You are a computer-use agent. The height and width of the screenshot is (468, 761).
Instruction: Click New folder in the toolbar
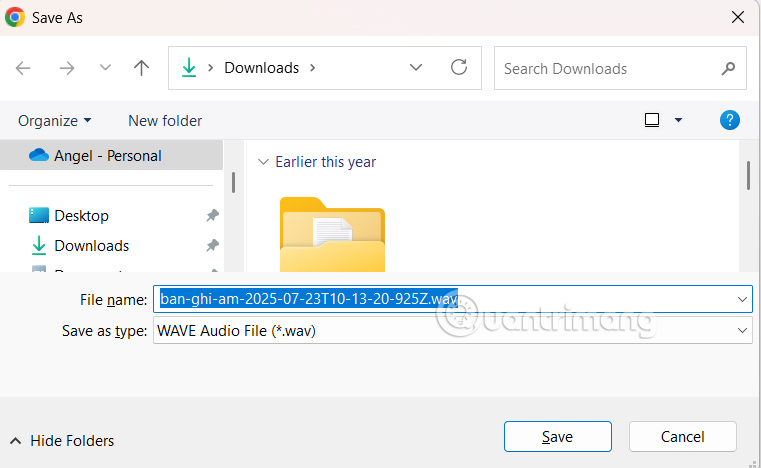[165, 120]
